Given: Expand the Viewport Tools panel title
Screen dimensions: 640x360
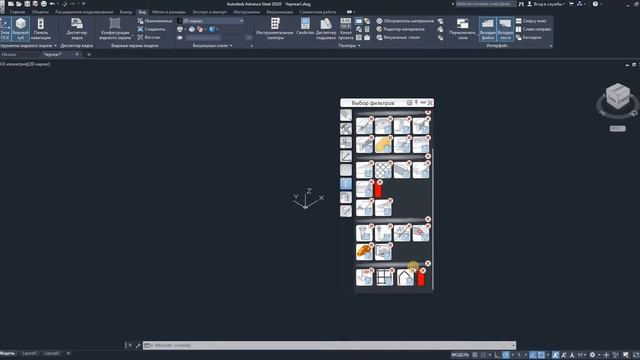Looking at the screenshot, I should pyautogui.click(x=28, y=46).
